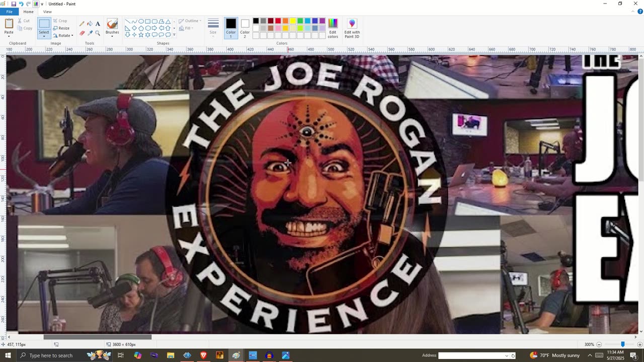Viewport: 644px width, 362px height.
Task: Select the Color picker eyedropper tool
Action: [x=90, y=33]
